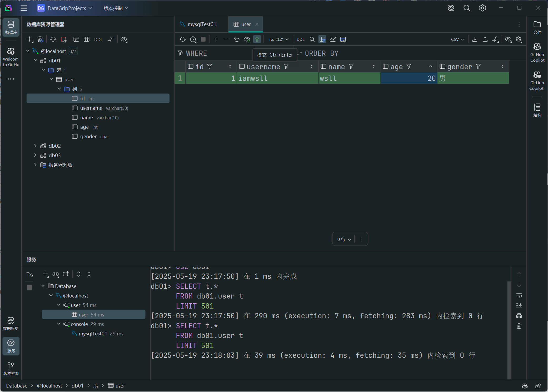Click DDL button in data editor toolbar

[x=300, y=39]
